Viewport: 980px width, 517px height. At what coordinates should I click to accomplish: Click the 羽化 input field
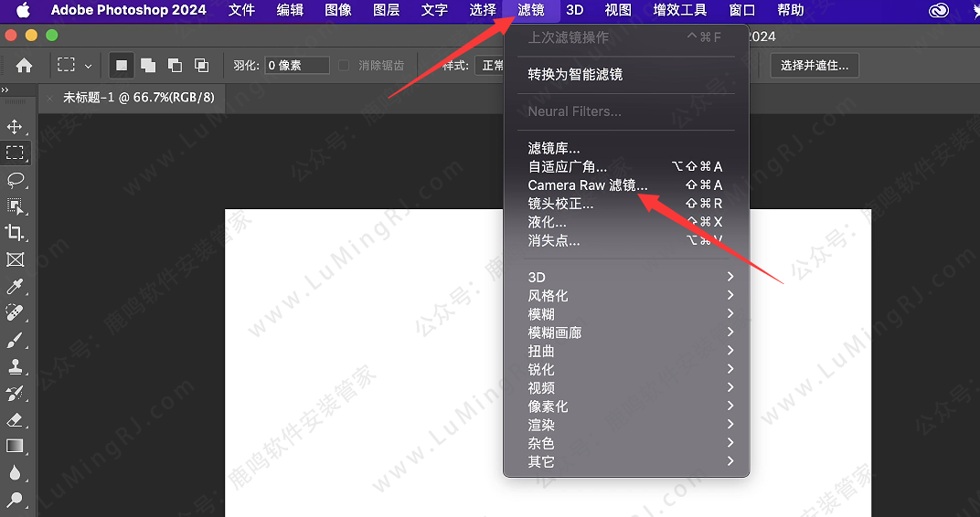coord(297,65)
